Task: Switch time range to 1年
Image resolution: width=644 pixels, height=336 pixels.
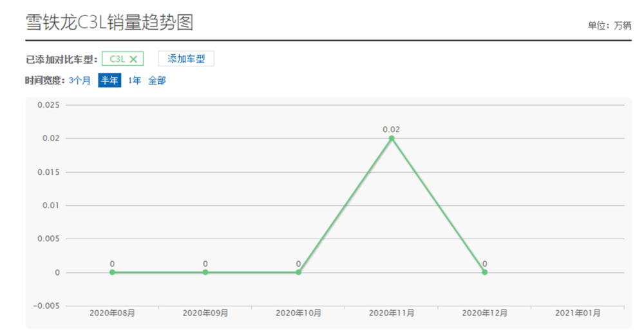Action: pyautogui.click(x=135, y=80)
